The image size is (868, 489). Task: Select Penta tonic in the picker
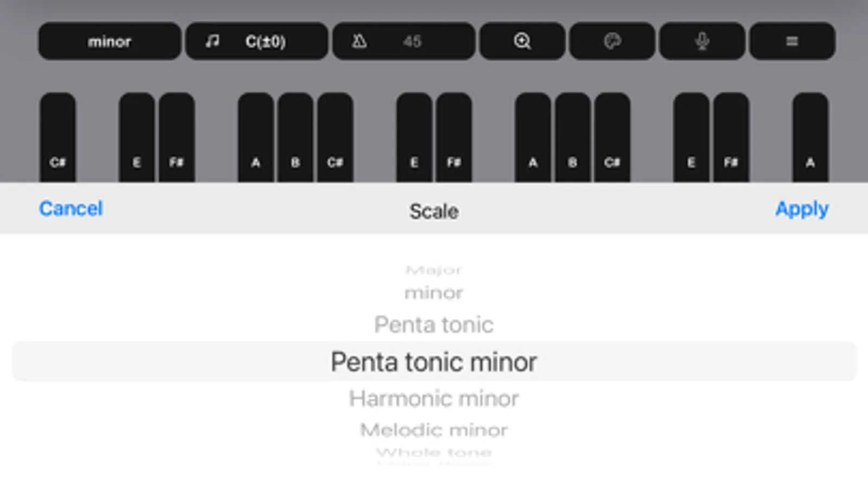click(x=434, y=324)
